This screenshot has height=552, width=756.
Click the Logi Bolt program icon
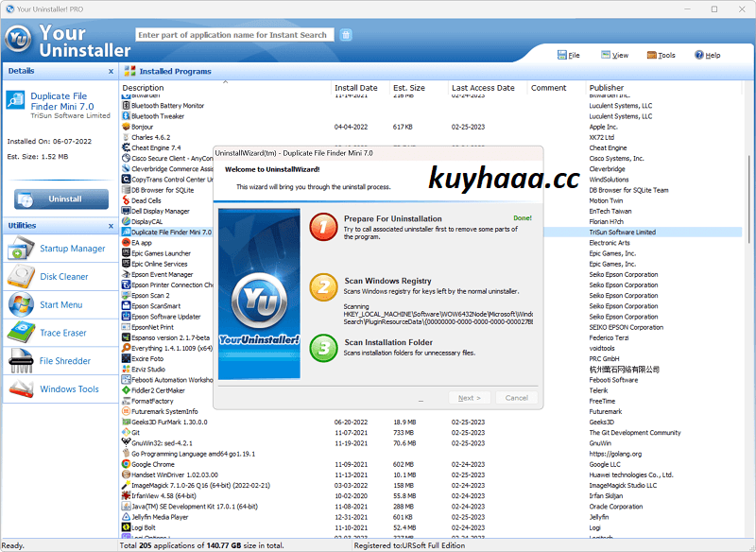[126, 527]
